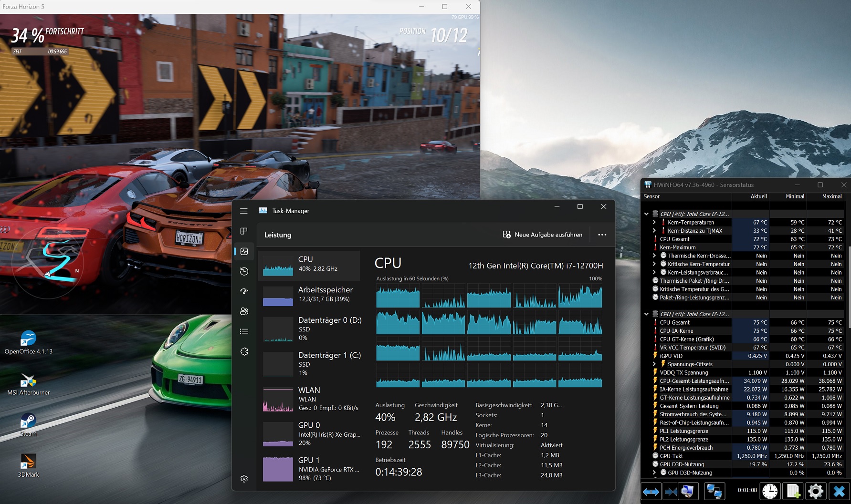Collapse CPU group containing CPU-IA-Kerne in HWiNFO
This screenshot has width=851, height=504.
click(646, 314)
